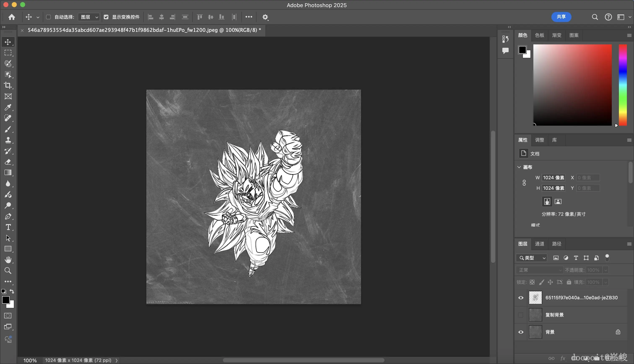Select the Clone Stamp tool
The image size is (634, 364).
(x=8, y=140)
